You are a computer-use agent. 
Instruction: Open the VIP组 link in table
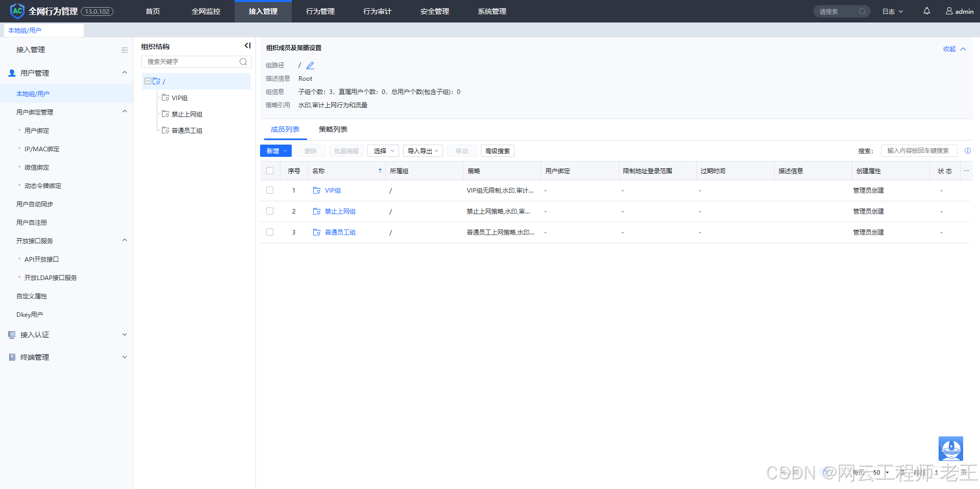(x=333, y=190)
